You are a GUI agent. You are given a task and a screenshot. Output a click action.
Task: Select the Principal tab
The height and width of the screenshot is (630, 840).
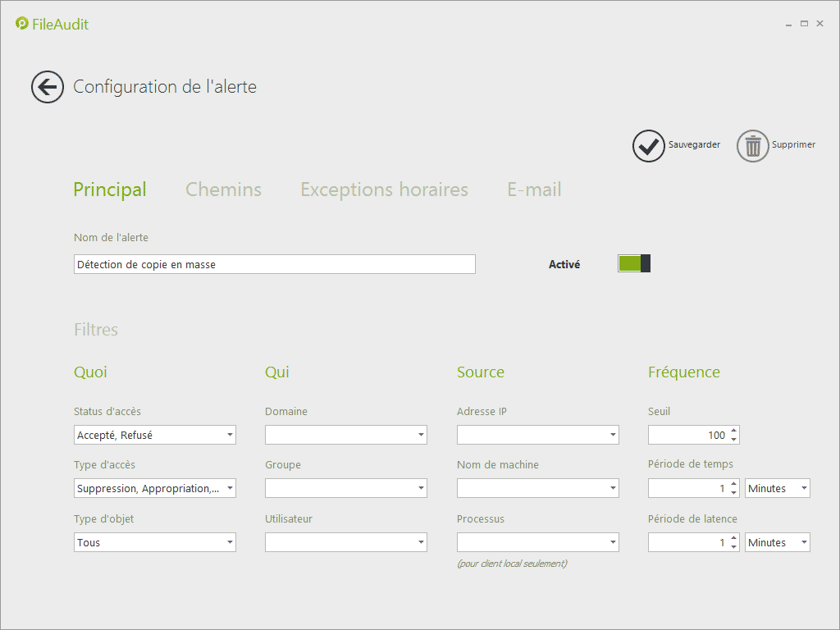(110, 189)
